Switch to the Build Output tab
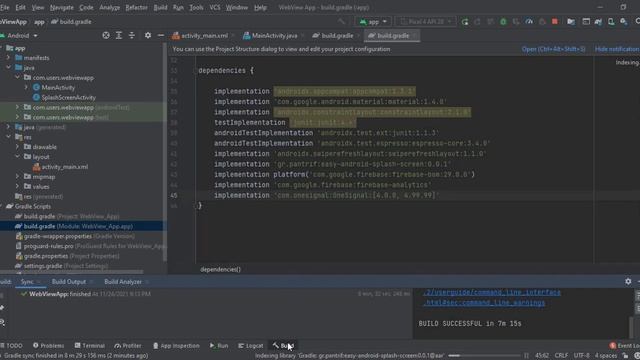The height and width of the screenshot is (360, 640). click(69, 282)
